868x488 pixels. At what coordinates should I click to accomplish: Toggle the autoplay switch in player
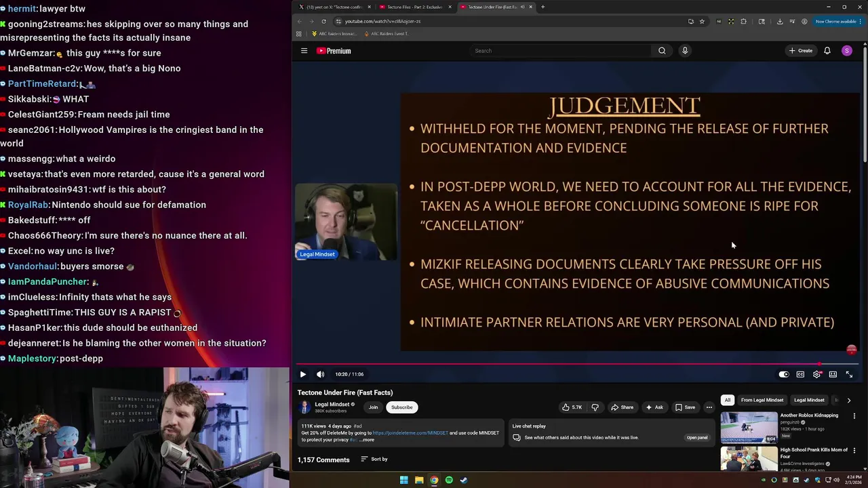[784, 374]
